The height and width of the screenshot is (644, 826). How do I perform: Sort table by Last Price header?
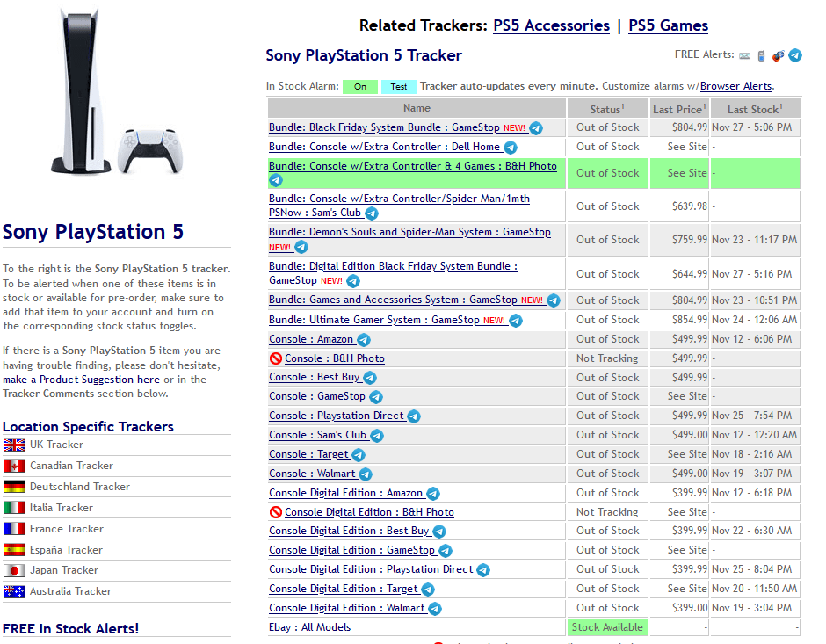679,109
